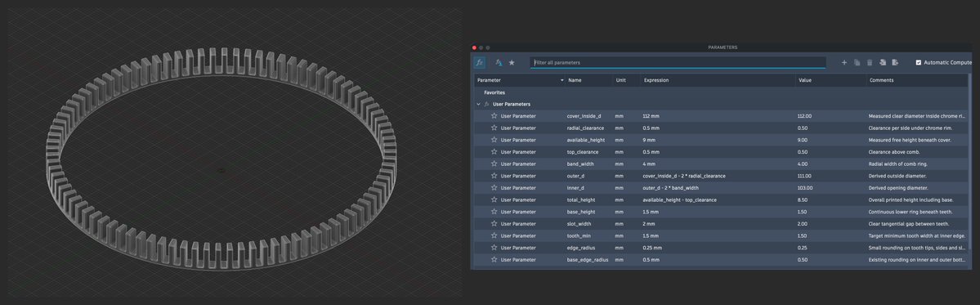Click the import parameters icon
Image resolution: width=980 pixels, height=305 pixels.
point(883,62)
